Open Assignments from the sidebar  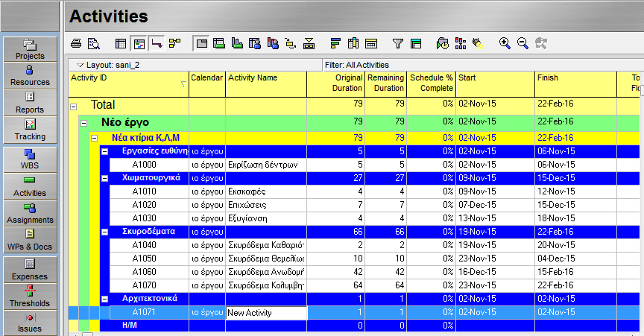[x=30, y=214]
